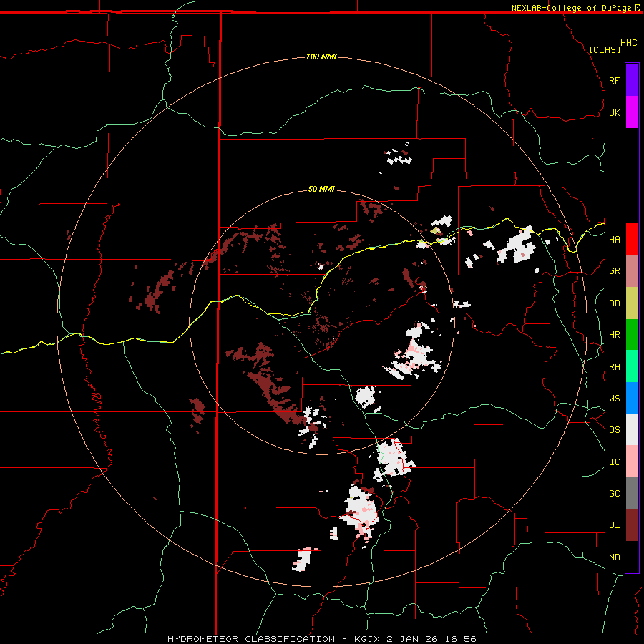Pick the gray GC legend swatch
Viewport: 644px width, 644px height.
632,493
